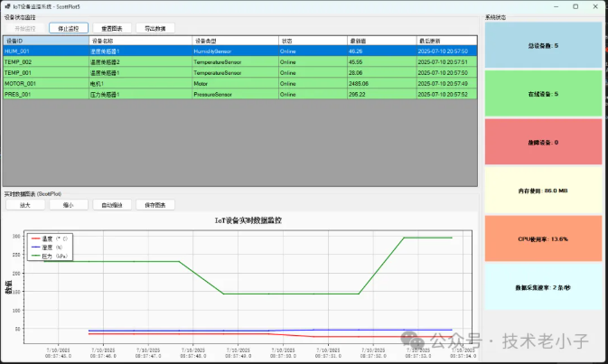
Task: Click the 重置图表 button
Action: coord(113,28)
